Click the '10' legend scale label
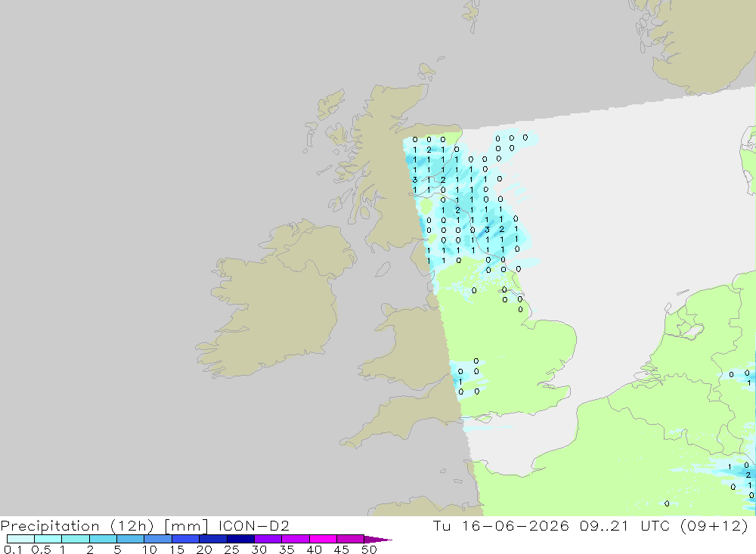Screen dimensions: 756x554 [150, 549]
